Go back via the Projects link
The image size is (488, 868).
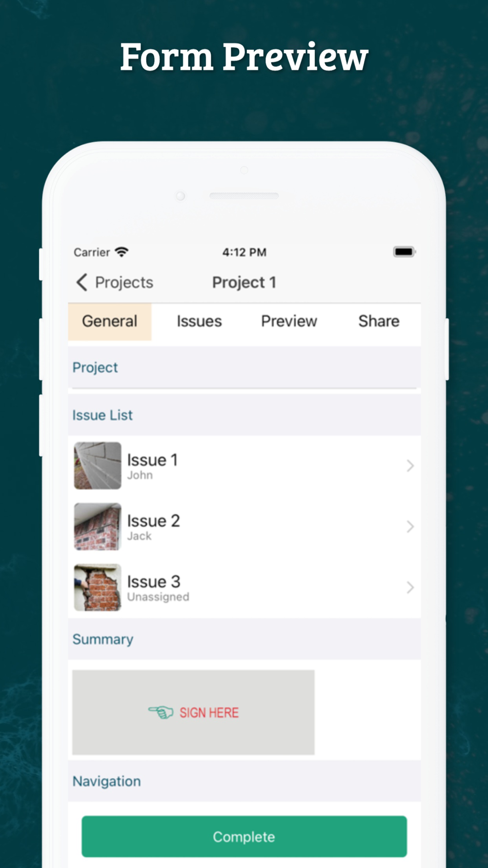coord(124,282)
